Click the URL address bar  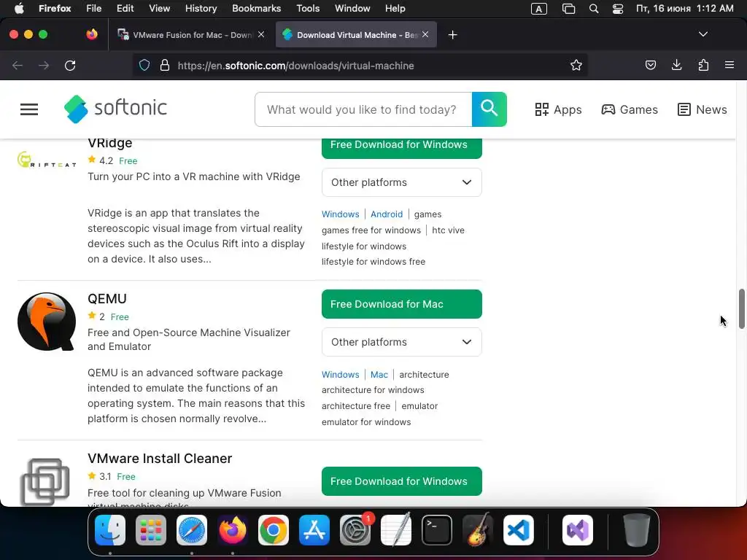362,66
